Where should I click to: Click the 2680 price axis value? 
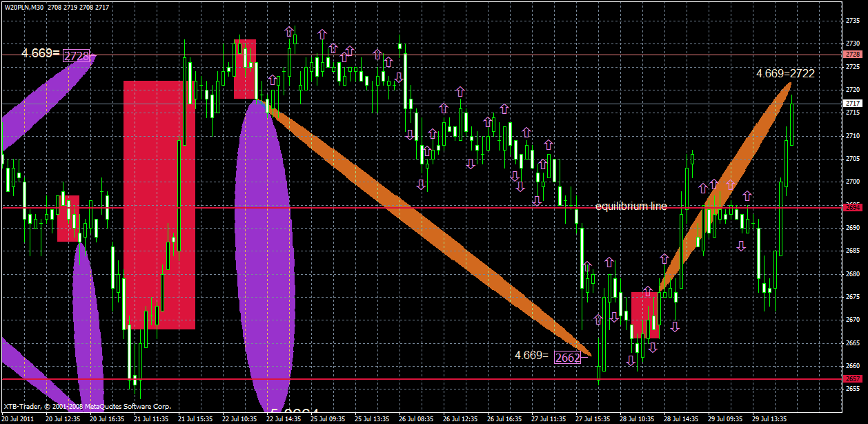point(852,273)
